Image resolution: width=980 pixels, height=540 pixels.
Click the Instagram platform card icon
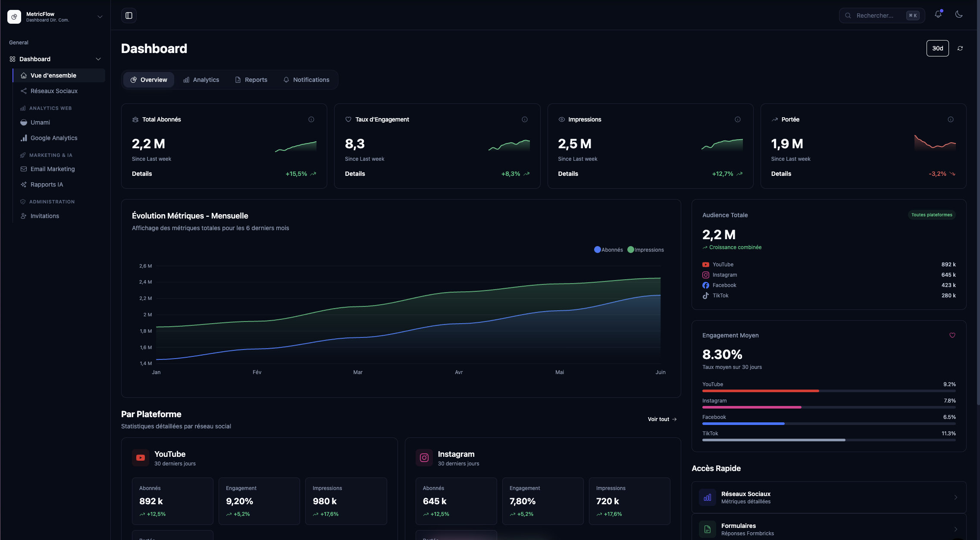pos(424,458)
